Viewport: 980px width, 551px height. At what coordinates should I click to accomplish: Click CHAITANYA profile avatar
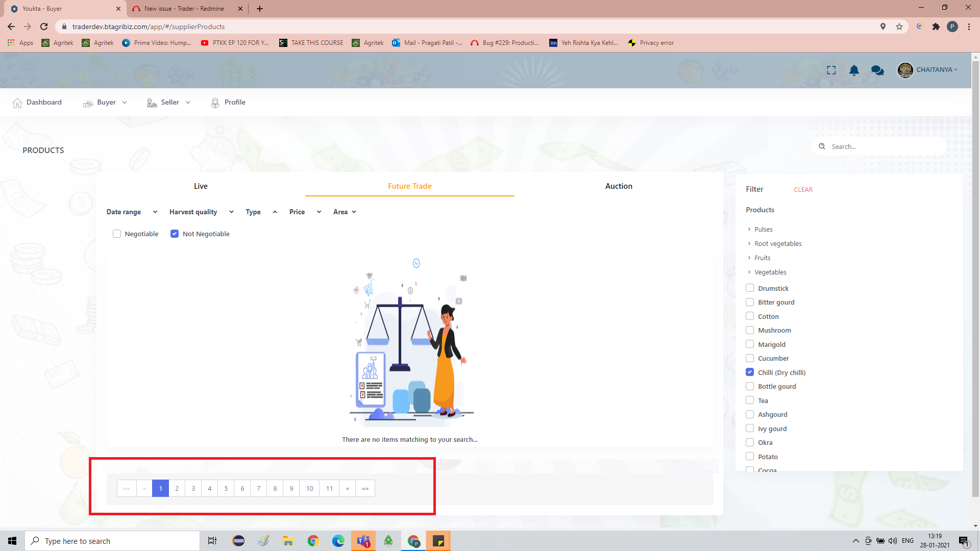905,70
